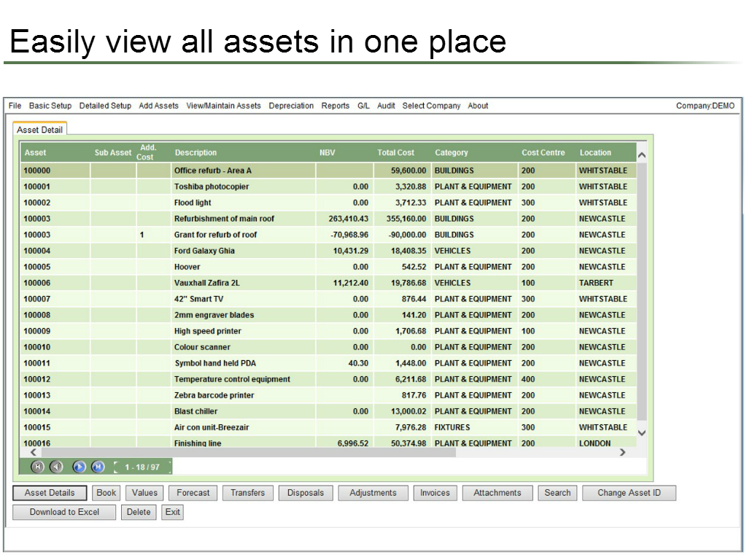Image resolution: width=747 pixels, height=560 pixels.
Task: Open the Select Company menu
Action: click(x=431, y=105)
